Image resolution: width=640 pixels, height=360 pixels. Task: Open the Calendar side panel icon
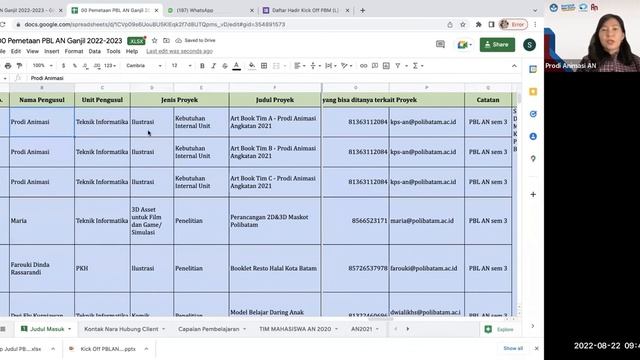coord(533,69)
